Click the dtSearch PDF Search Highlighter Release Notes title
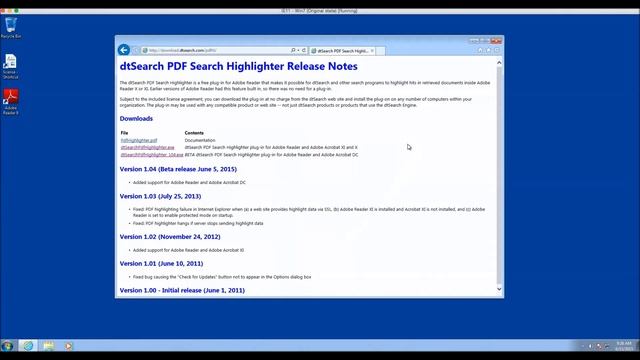Viewport: 640px width, 360px height. coord(238,66)
